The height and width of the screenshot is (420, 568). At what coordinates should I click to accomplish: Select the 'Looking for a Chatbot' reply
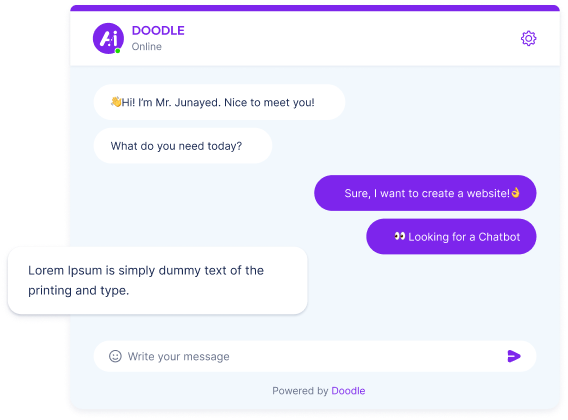click(x=451, y=237)
